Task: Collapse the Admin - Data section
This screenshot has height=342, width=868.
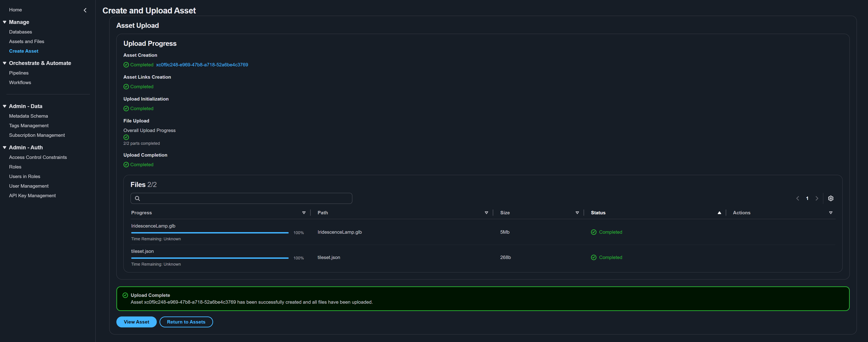Action: 5,106
